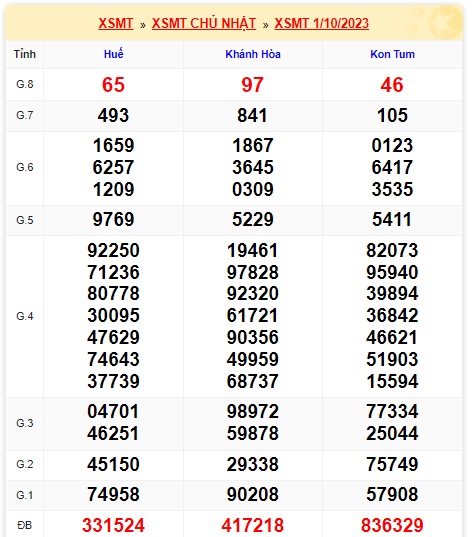This screenshot has height=537, width=472.
Task: Click the ĐB special prize label
Action: [25, 525]
